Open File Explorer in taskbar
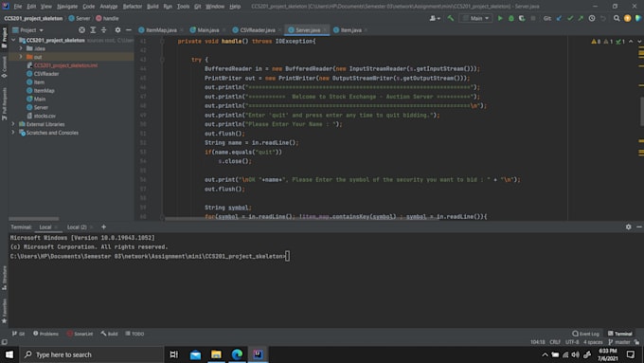Viewport: 644px width, 363px height. coord(216,354)
